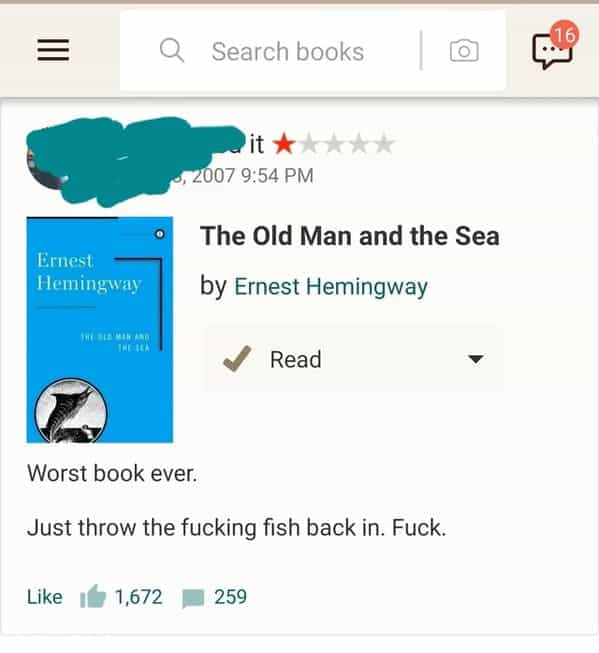Open The Old Man and the Sea title

[349, 236]
